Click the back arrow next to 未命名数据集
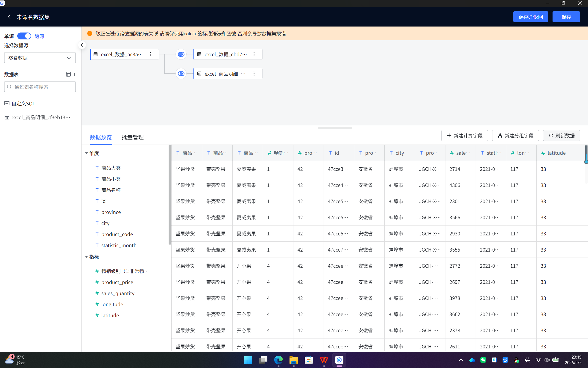Image resolution: width=588 pixels, height=368 pixels. pos(9,17)
